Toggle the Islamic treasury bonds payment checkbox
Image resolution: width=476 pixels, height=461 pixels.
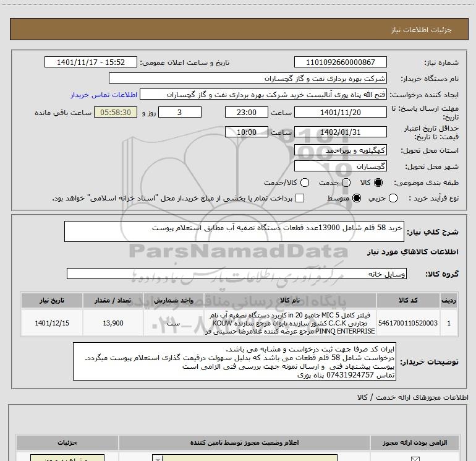pos(300,198)
